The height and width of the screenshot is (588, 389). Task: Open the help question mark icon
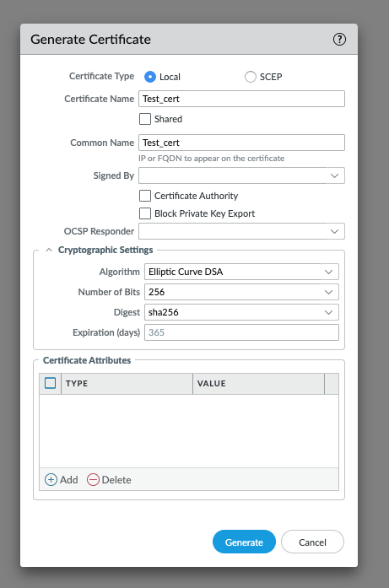coord(339,40)
